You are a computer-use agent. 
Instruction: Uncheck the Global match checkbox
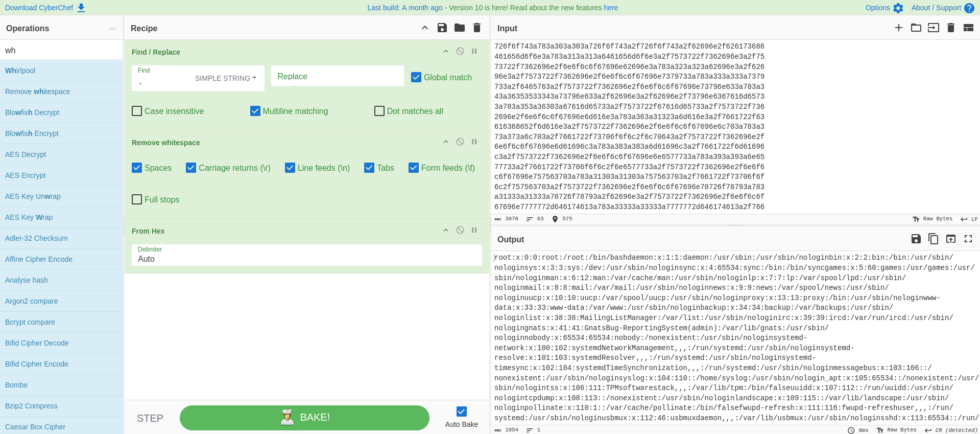click(416, 77)
